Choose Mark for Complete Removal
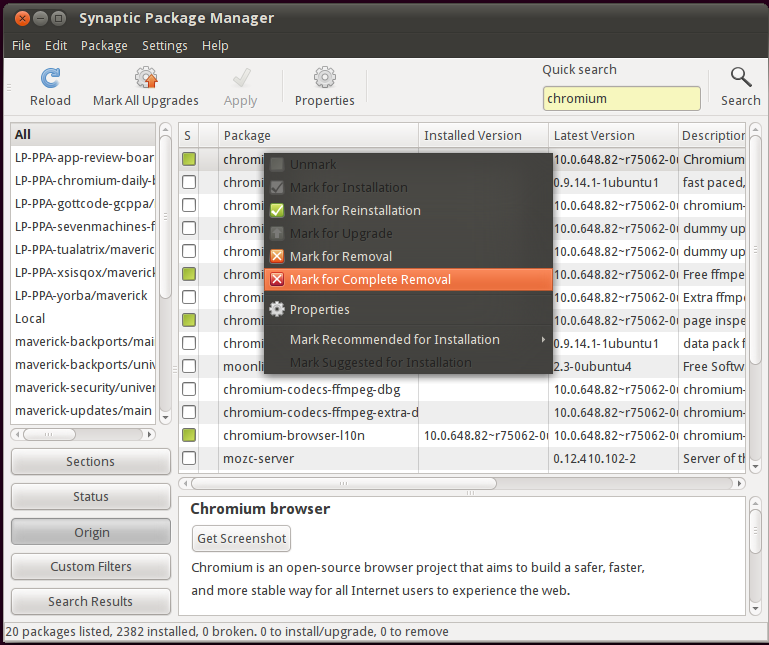The image size is (769, 645). pyautogui.click(x=409, y=280)
